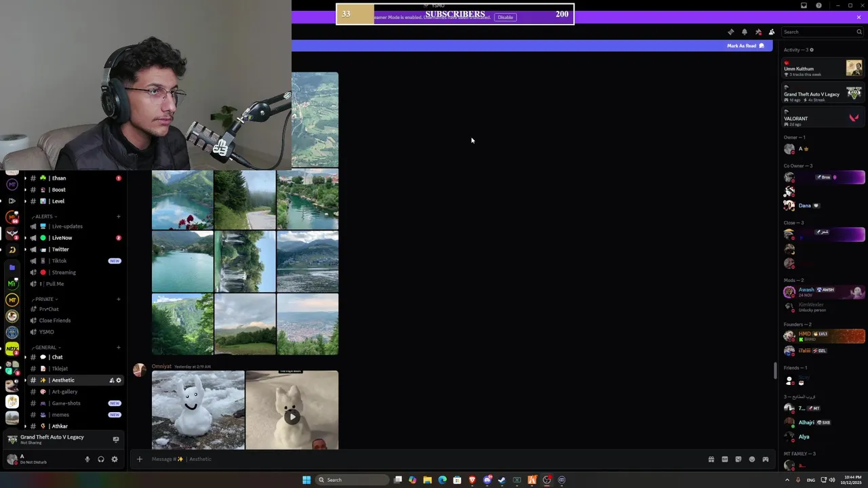Join the YSMO voice channel

pyautogui.click(x=75, y=332)
